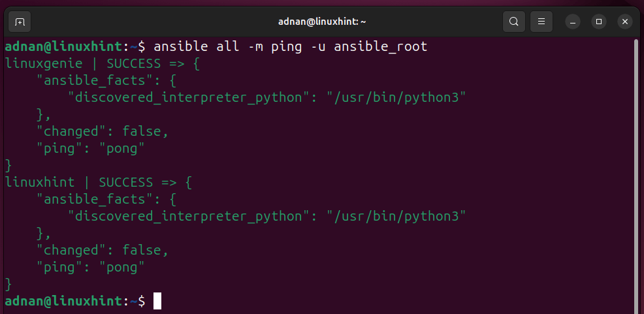The height and width of the screenshot is (314, 644).
Task: Click the window title adnan@linuxhint: ~
Action: (322, 22)
